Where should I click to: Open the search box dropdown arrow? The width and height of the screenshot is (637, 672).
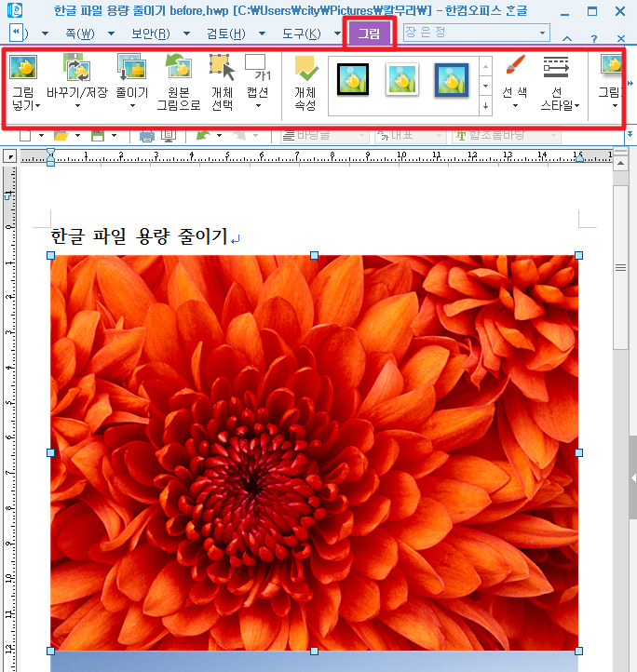coord(543,33)
